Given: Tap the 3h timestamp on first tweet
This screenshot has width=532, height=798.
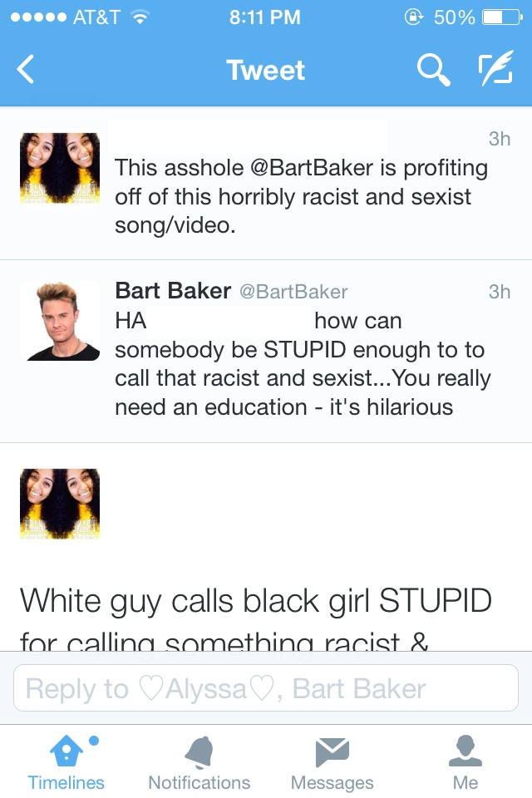Looking at the screenshot, I should tap(499, 139).
